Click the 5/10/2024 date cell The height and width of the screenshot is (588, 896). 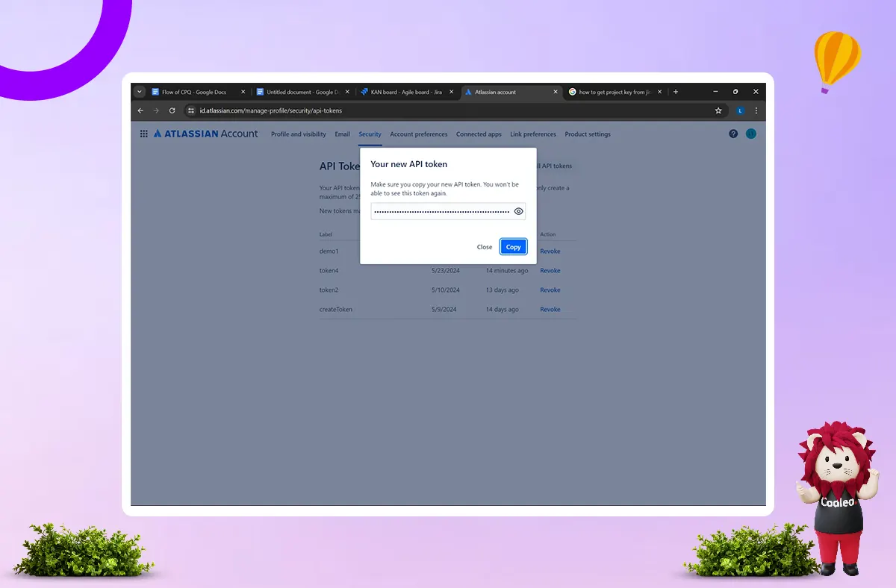coord(446,290)
